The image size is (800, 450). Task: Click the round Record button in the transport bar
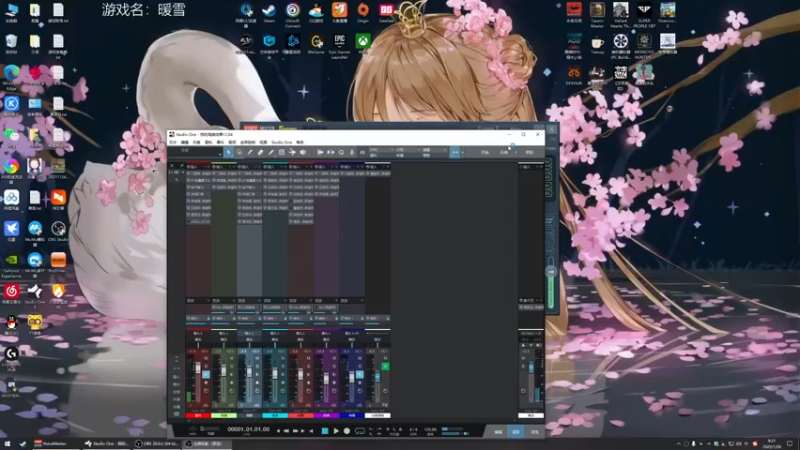pyautogui.click(x=347, y=431)
